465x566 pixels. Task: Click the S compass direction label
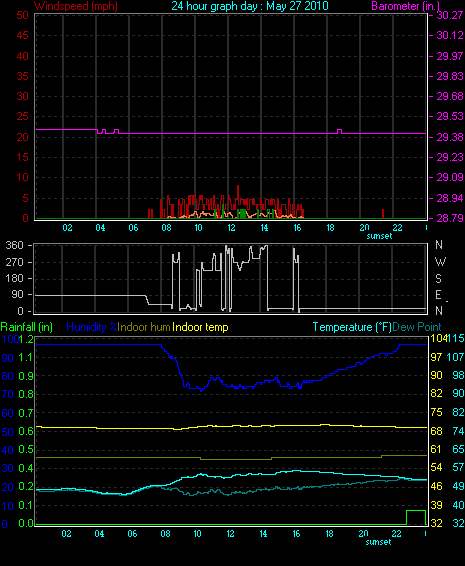click(x=438, y=278)
